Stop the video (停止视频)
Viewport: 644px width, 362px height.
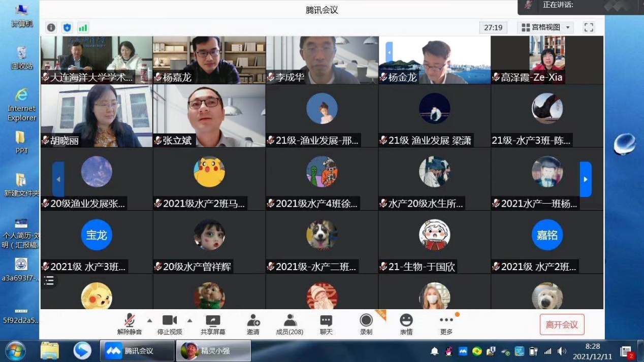tap(169, 324)
